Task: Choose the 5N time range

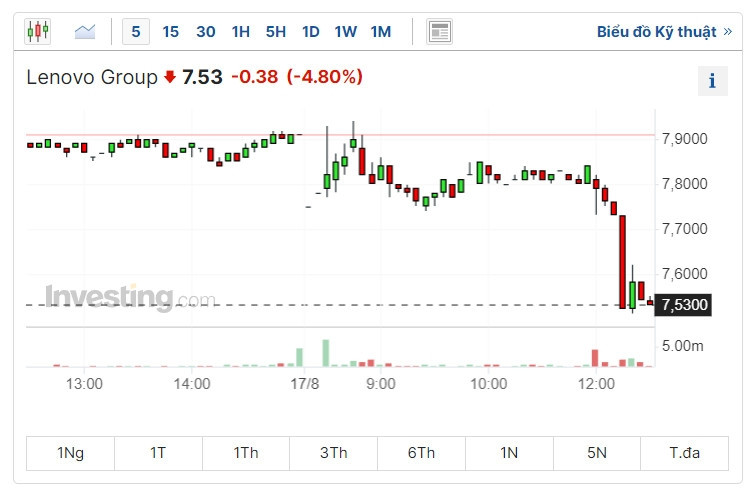Action: (x=597, y=453)
